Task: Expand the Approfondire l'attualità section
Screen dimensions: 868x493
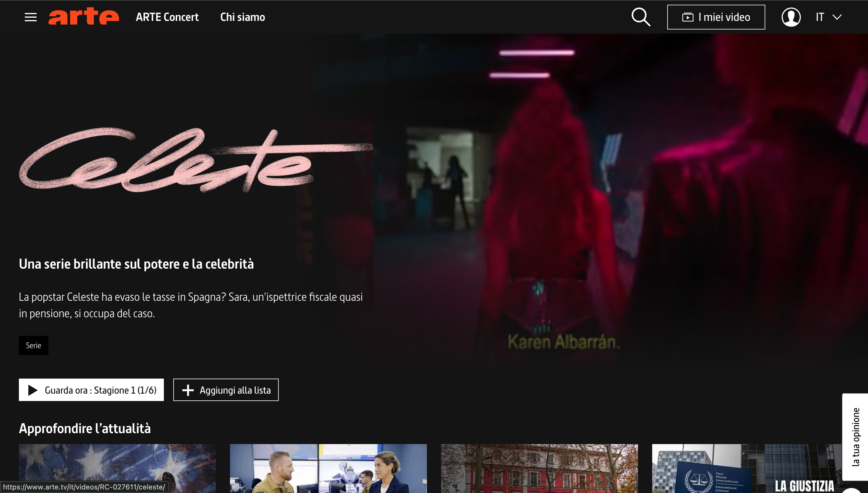Action: coord(85,428)
